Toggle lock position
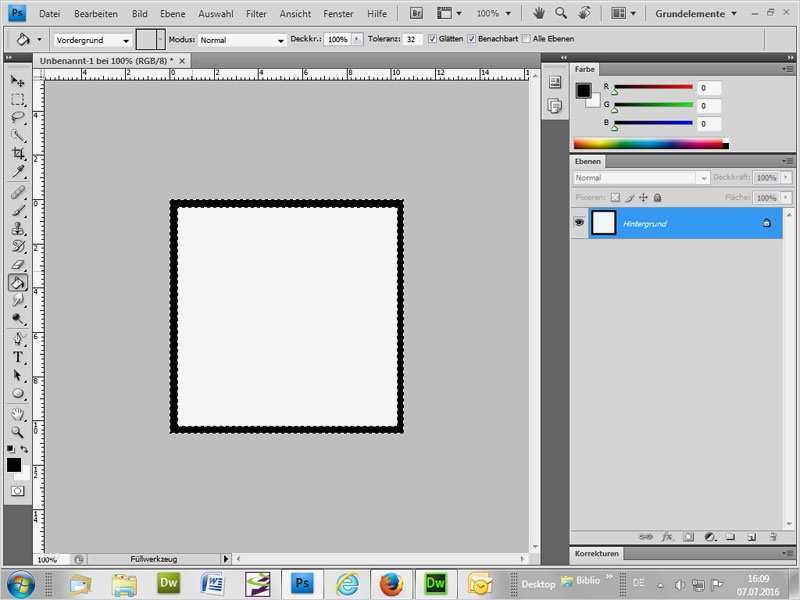This screenshot has width=800, height=600. (643, 197)
